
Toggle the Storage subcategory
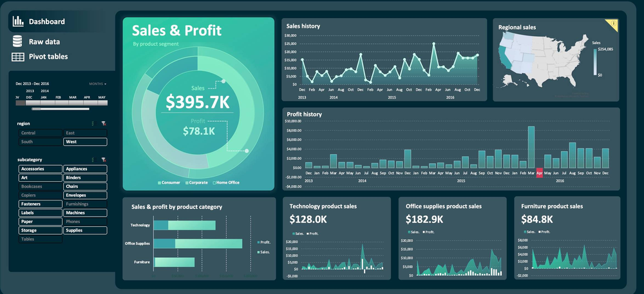point(40,231)
